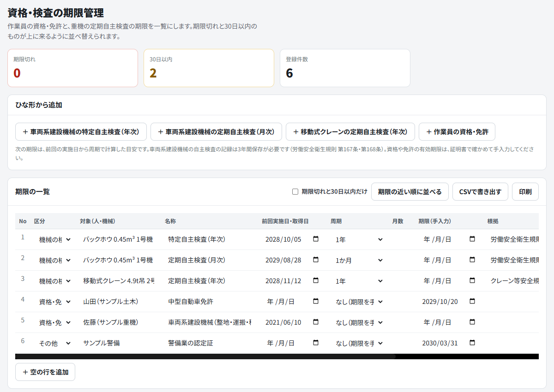Export list with CSVで書き出す

480,192
